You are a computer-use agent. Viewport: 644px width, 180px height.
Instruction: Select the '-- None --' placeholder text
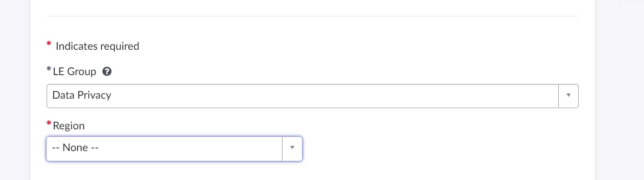pos(75,148)
